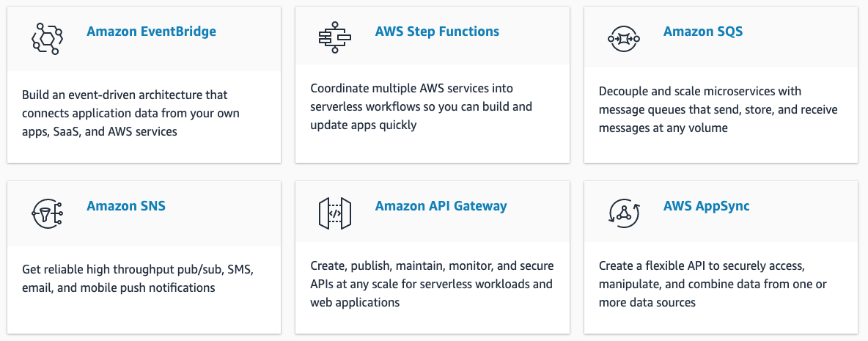This screenshot has width=868, height=341.
Task: Click the Amazon SQS queue icon
Action: [624, 39]
